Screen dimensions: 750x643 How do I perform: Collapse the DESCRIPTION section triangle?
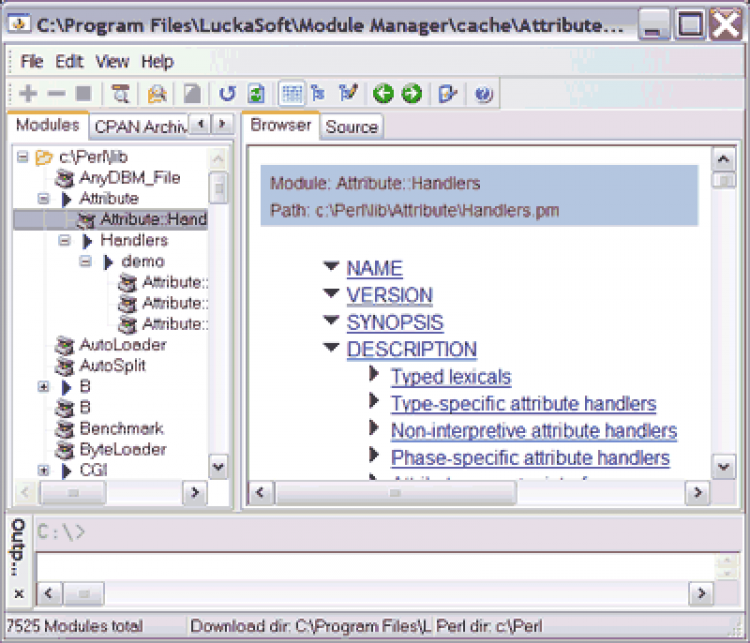pos(331,347)
